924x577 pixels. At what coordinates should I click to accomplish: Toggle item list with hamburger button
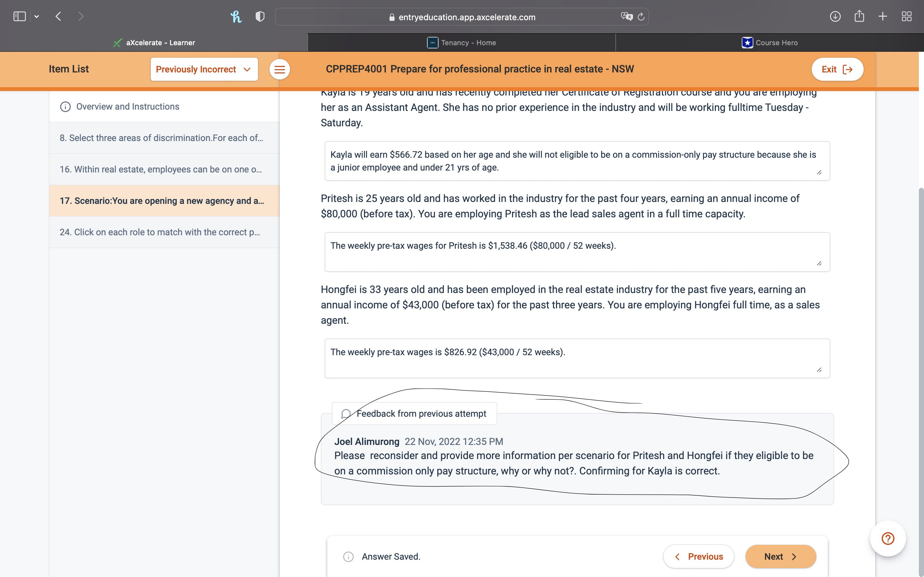(279, 70)
